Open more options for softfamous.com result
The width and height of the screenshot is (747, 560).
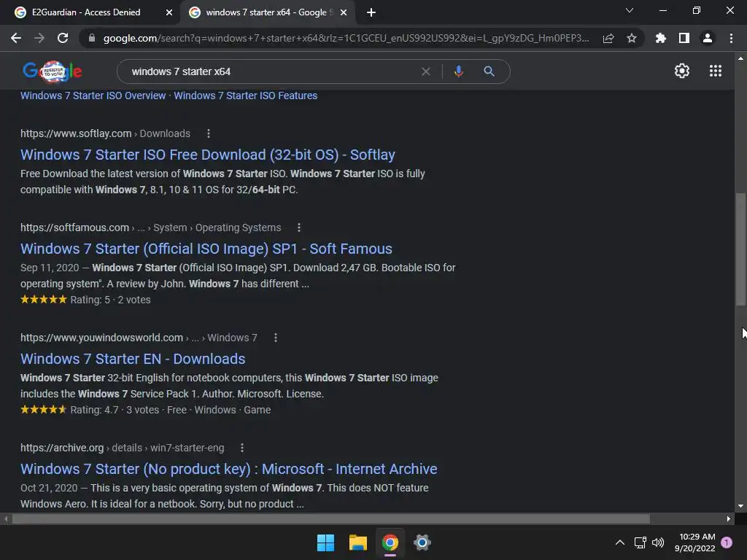point(299,227)
